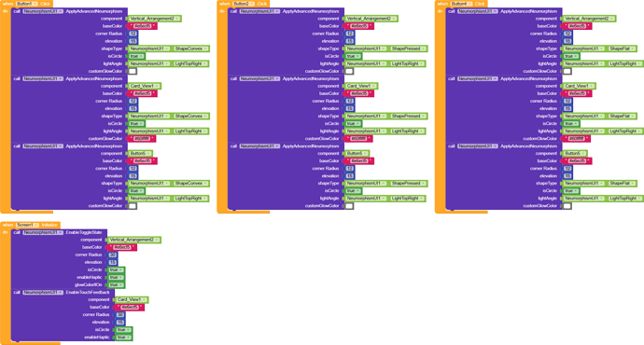
Task: Pick white customGlowColor swatch in Button1's Button5 call
Action: [133, 206]
